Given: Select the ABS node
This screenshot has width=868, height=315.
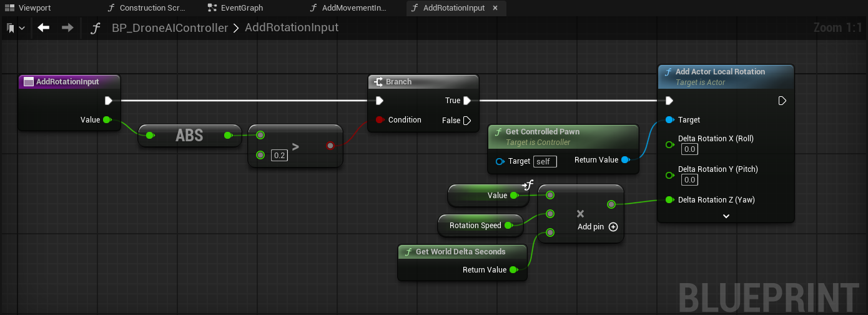Looking at the screenshot, I should coord(189,135).
